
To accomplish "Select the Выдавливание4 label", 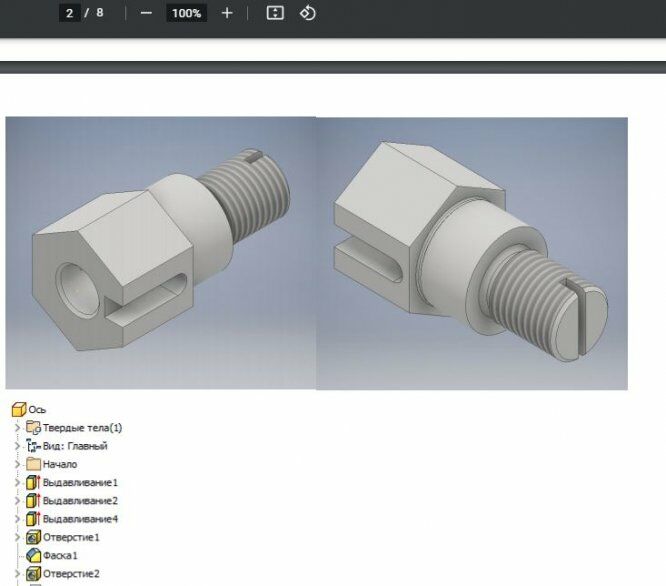I will (x=80, y=519).
